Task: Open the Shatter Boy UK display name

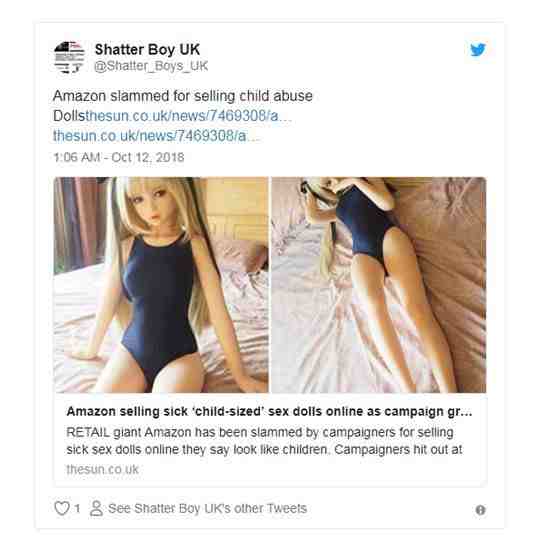Action: tap(147, 49)
